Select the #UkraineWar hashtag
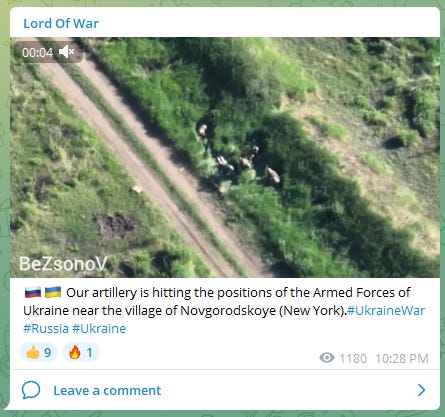 (386, 311)
